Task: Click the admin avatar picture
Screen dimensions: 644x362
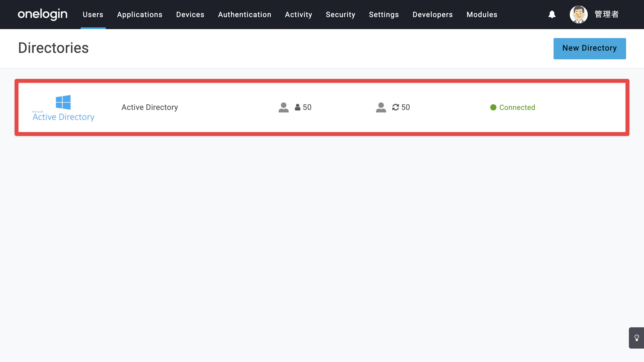Action: (578, 14)
